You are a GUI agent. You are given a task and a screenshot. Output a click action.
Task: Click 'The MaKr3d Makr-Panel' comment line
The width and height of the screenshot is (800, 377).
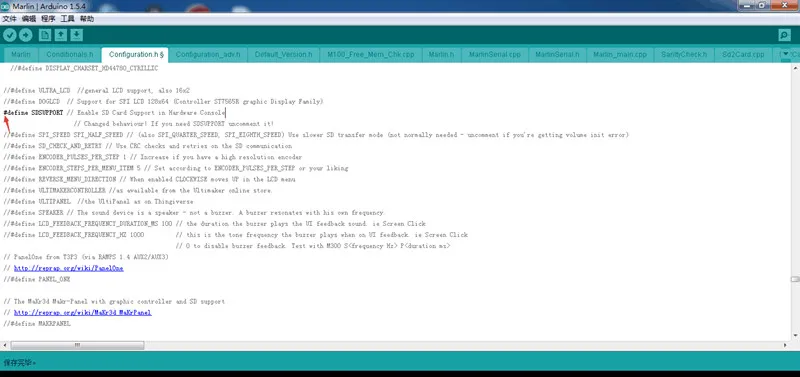(x=114, y=302)
